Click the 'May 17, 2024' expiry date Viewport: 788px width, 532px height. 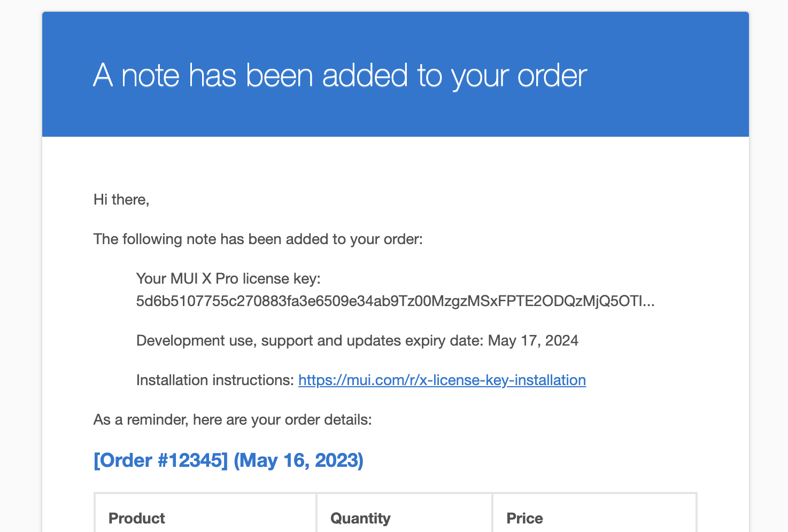point(534,341)
